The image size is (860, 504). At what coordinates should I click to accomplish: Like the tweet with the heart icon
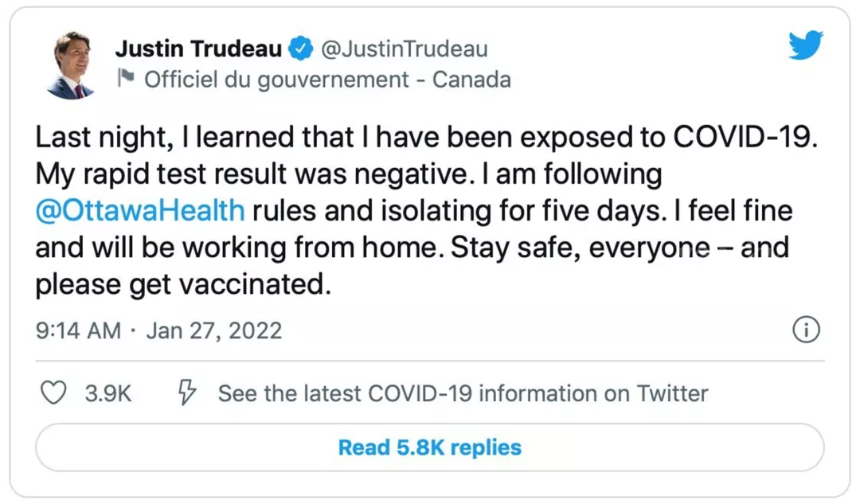tap(53, 393)
